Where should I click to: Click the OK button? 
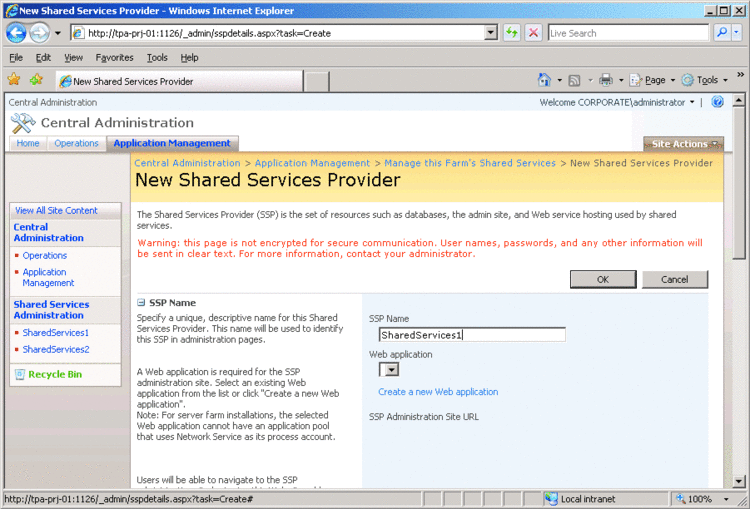[603, 279]
